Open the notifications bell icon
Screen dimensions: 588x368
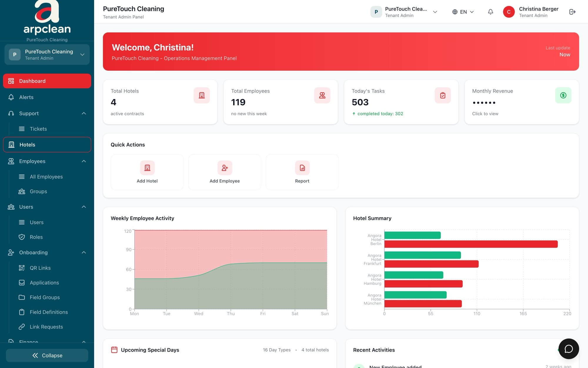click(490, 12)
